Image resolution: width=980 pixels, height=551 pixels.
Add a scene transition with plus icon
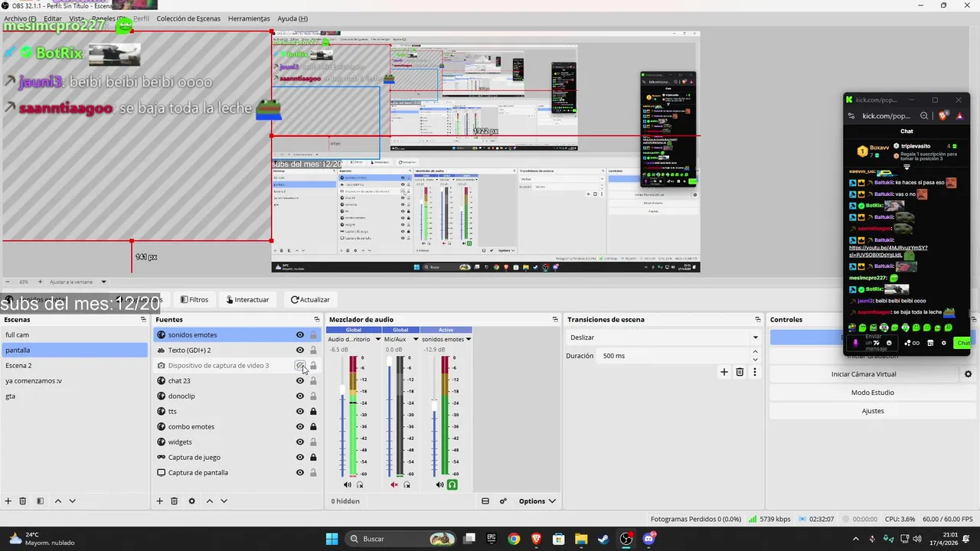(x=724, y=372)
